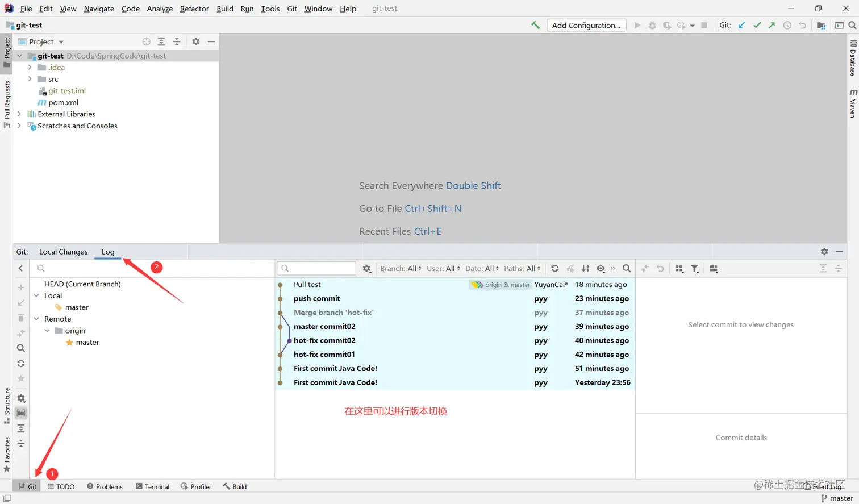
Task: Open the Refactor menu
Action: pos(194,9)
